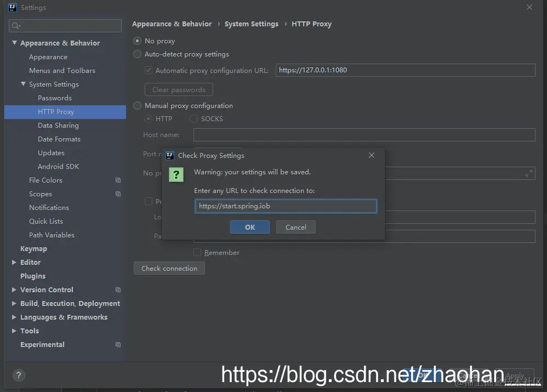Click IntelliJ icon in Settings title bar
Image resolution: width=547 pixels, height=392 pixels.
pyautogui.click(x=12, y=7)
